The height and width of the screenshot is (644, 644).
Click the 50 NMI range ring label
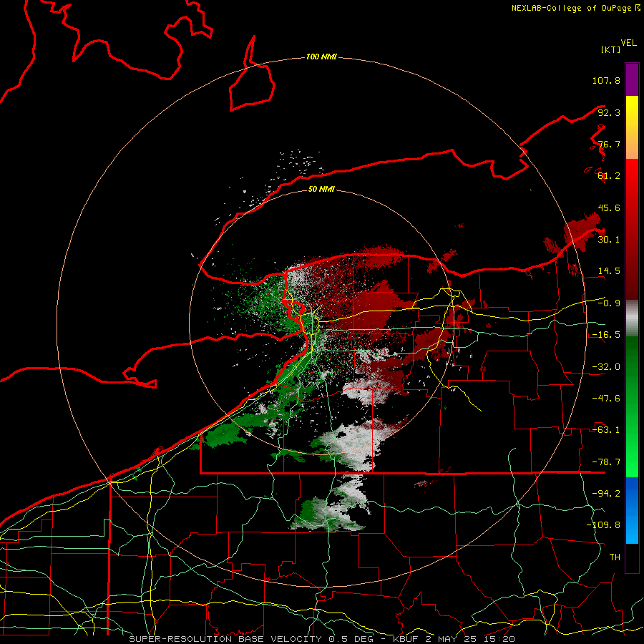coord(321,189)
